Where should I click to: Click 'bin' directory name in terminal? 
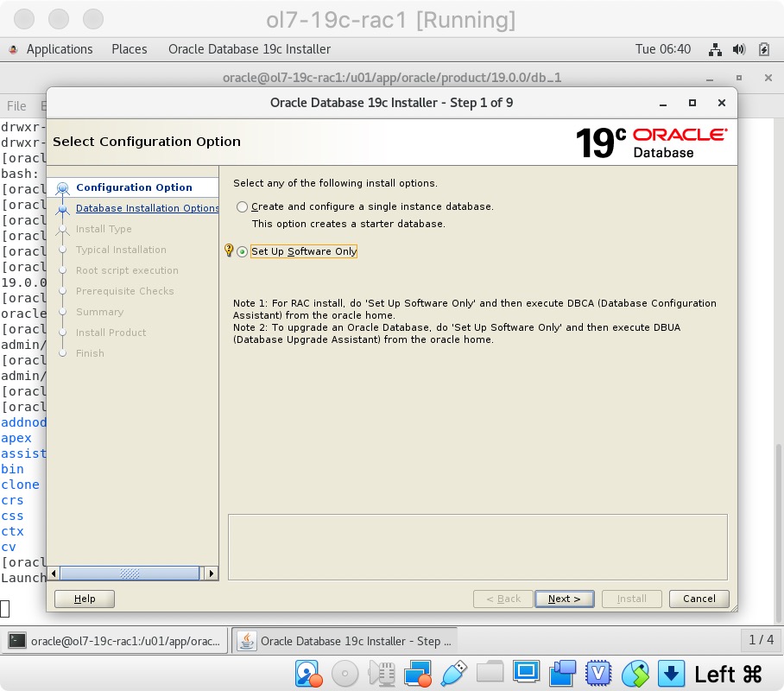12,469
